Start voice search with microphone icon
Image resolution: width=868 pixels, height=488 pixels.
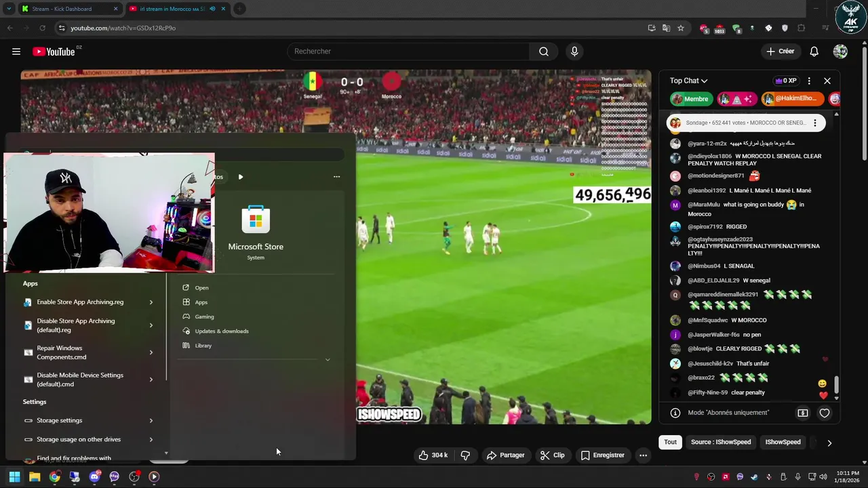pyautogui.click(x=574, y=52)
